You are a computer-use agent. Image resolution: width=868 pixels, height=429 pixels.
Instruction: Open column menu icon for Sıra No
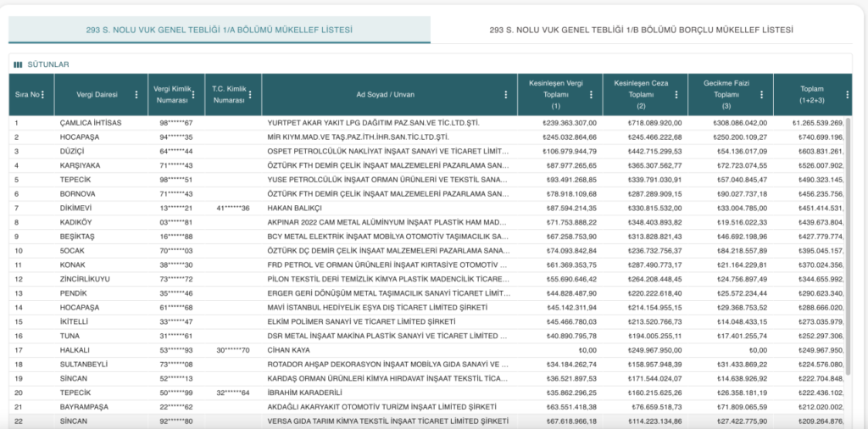pos(42,94)
